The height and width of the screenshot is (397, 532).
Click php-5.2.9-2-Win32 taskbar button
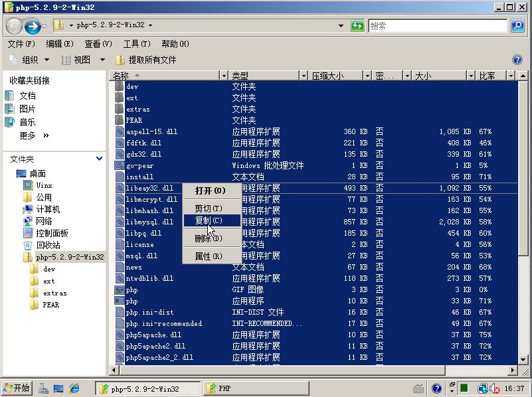[x=148, y=388]
